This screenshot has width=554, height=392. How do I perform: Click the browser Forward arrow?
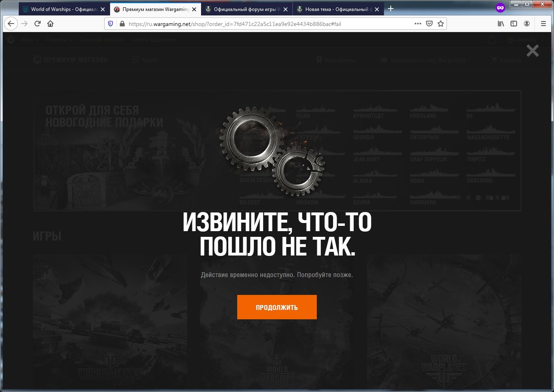(24, 24)
